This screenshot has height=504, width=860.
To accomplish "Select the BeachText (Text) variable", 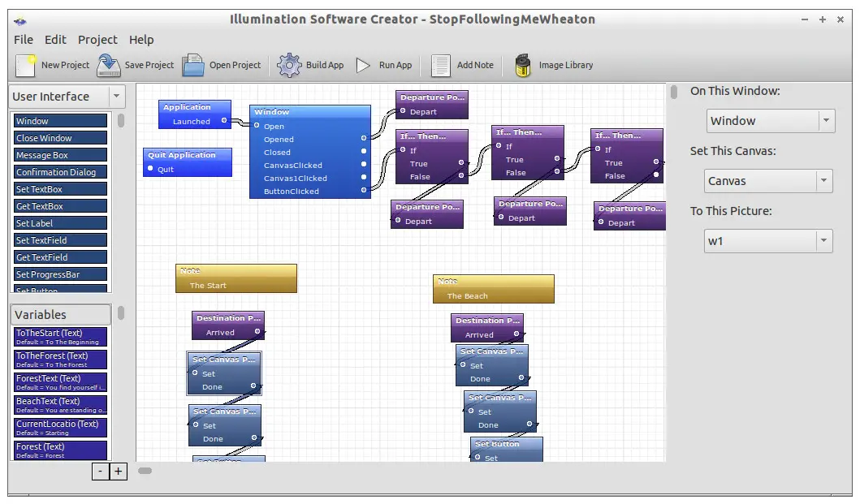I will pyautogui.click(x=60, y=405).
